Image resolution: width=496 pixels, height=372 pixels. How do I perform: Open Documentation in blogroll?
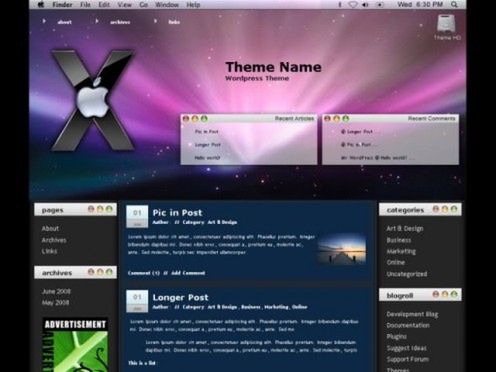(408, 325)
